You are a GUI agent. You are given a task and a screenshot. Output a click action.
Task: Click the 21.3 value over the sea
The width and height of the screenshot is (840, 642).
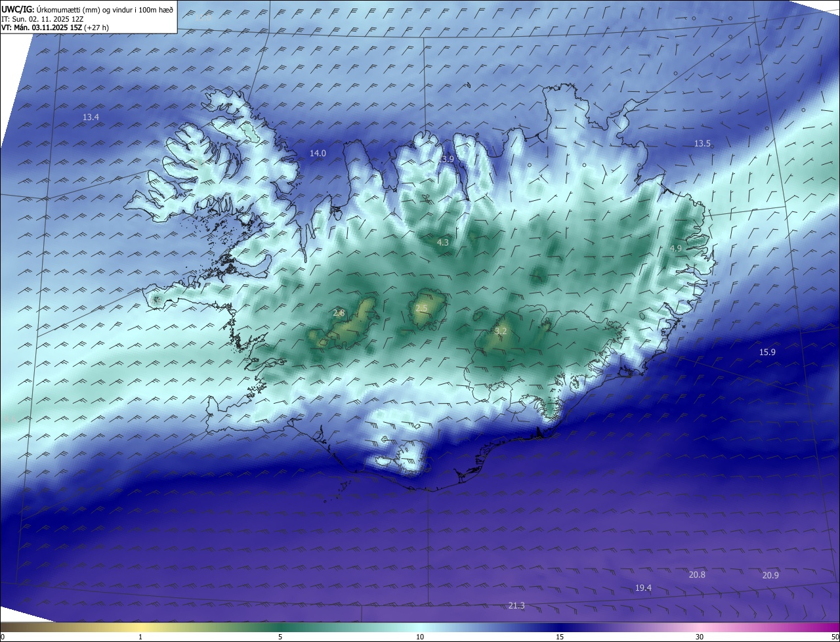pos(516,605)
